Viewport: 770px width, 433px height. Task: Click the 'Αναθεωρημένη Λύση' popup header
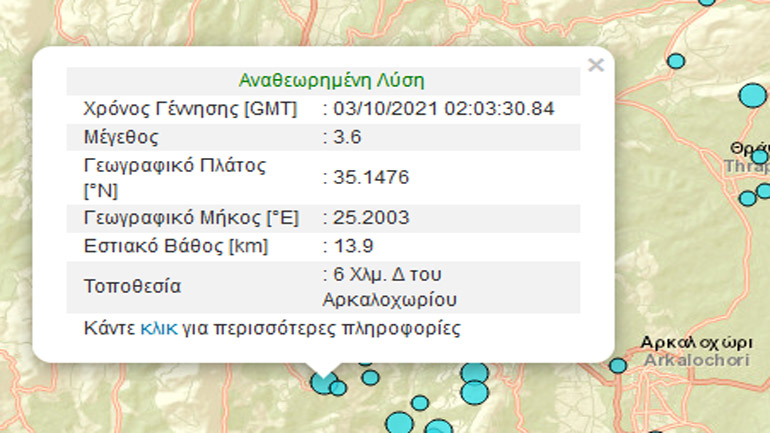[x=322, y=81]
